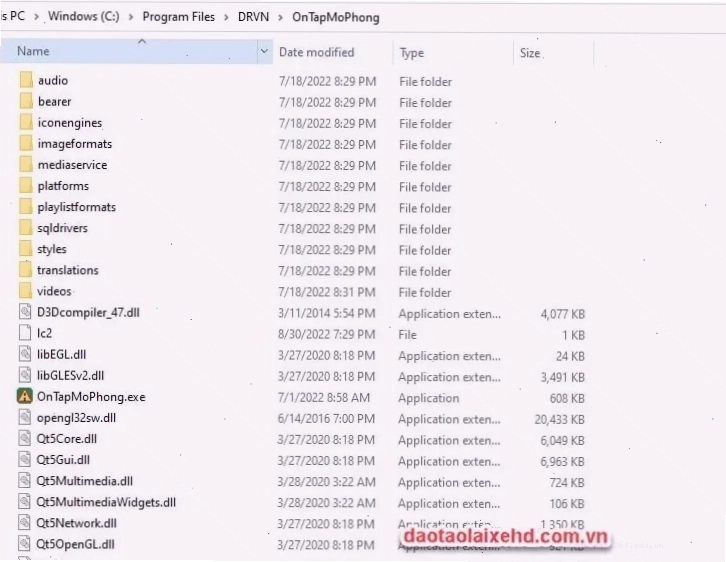Screen dimensions: 726x562
Task: Click the opengl32sw.dll file icon
Action: click(x=25, y=417)
